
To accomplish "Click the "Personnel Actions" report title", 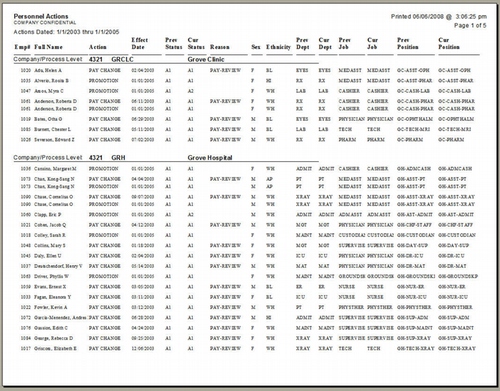I will (x=41, y=16).
